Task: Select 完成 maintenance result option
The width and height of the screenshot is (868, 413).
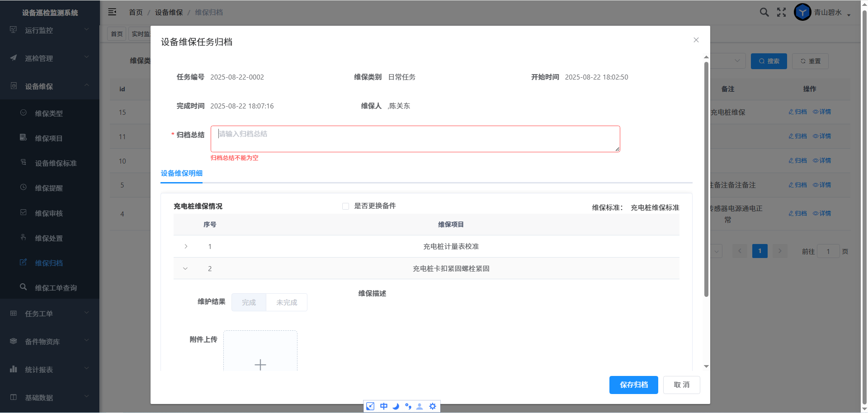Action: click(249, 303)
